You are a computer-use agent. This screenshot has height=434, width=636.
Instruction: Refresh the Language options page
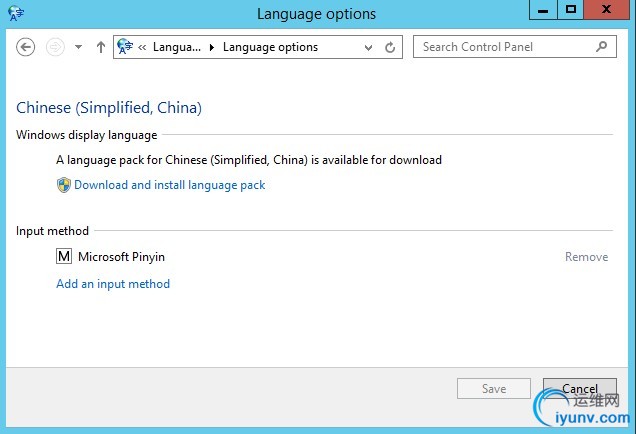[x=391, y=47]
